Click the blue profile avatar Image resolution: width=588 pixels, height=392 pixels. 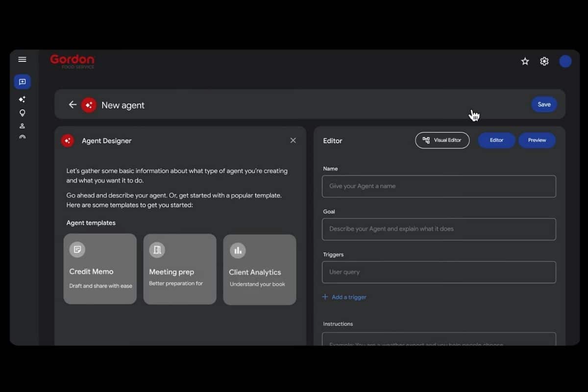click(x=565, y=61)
